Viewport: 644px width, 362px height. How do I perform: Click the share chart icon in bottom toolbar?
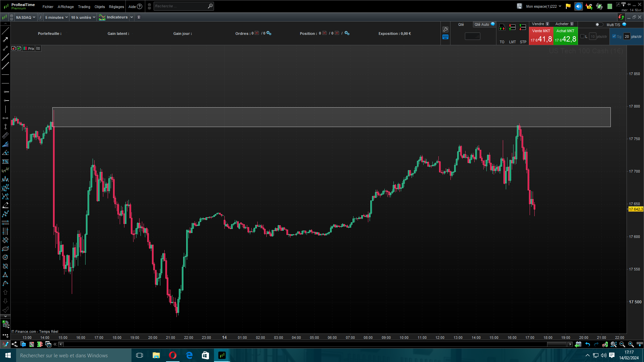click(x=14, y=344)
